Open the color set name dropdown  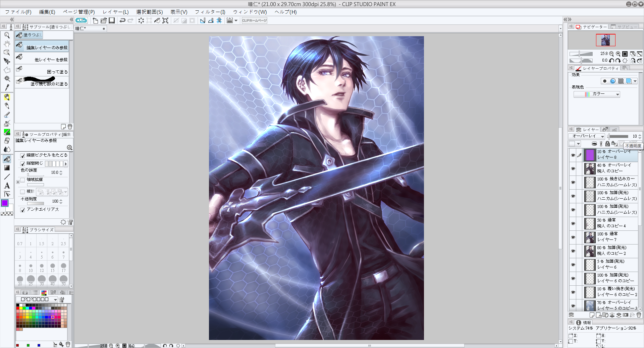tap(37, 299)
